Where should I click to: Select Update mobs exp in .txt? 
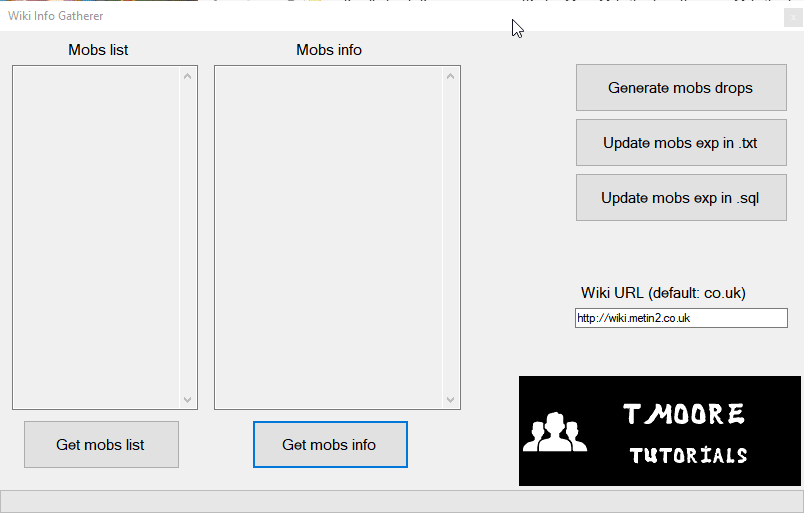[x=681, y=143]
